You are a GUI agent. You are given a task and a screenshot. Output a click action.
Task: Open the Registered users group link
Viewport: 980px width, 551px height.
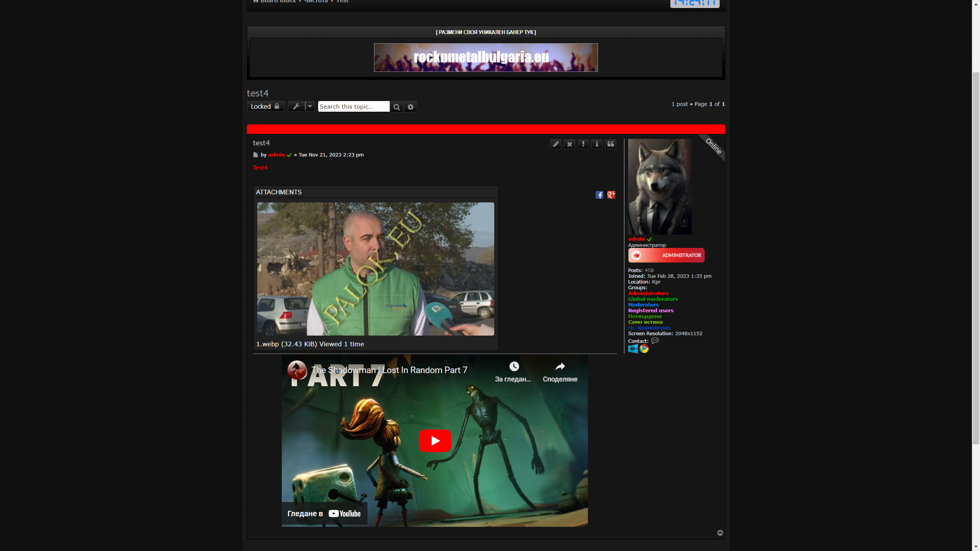(x=651, y=310)
